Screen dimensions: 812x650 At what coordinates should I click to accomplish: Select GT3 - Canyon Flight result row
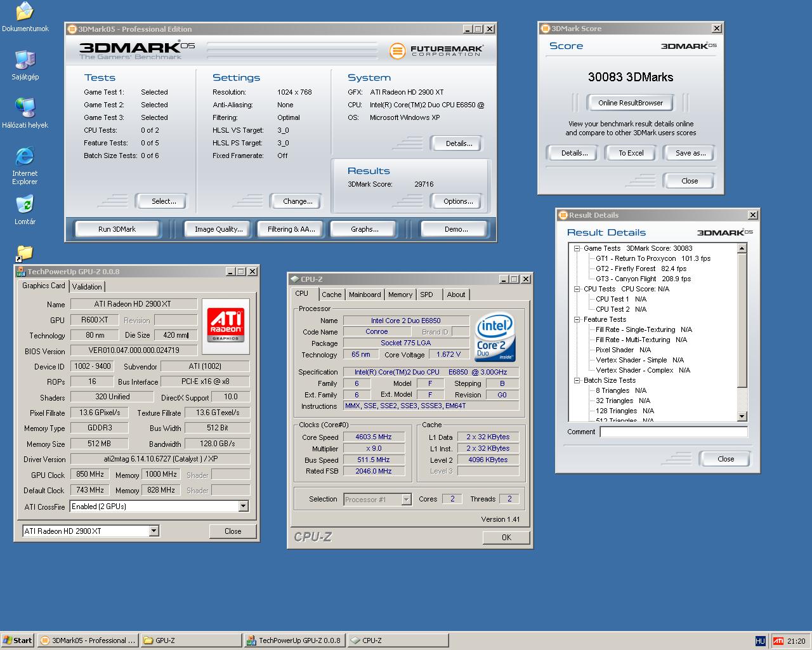click(643, 279)
